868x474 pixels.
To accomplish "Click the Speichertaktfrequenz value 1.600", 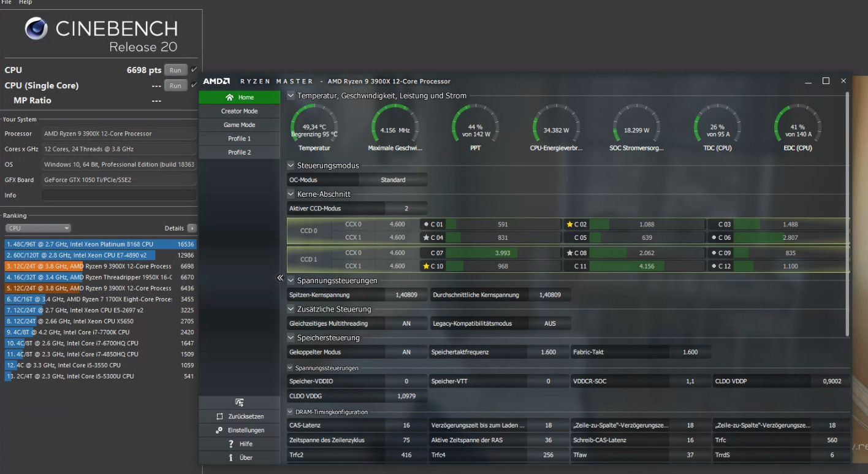I will [x=548, y=352].
